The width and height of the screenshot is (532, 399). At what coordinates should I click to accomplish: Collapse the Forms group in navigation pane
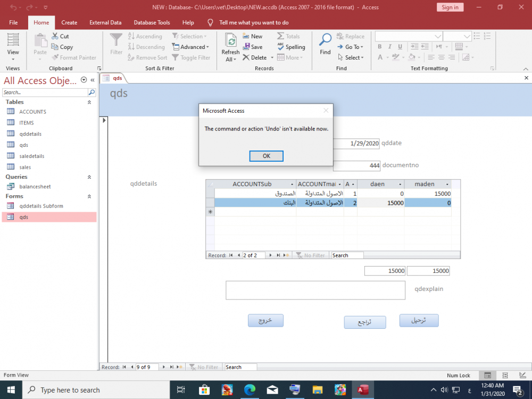(89, 196)
